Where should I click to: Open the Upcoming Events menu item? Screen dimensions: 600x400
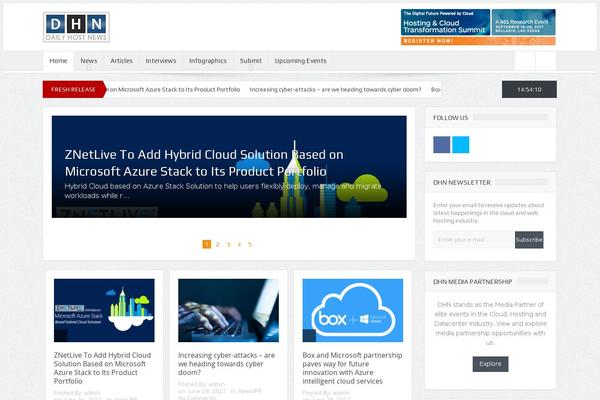[300, 61]
